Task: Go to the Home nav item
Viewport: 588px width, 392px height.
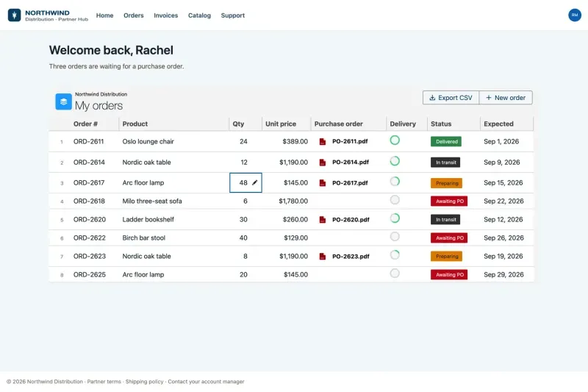Action: pos(104,15)
